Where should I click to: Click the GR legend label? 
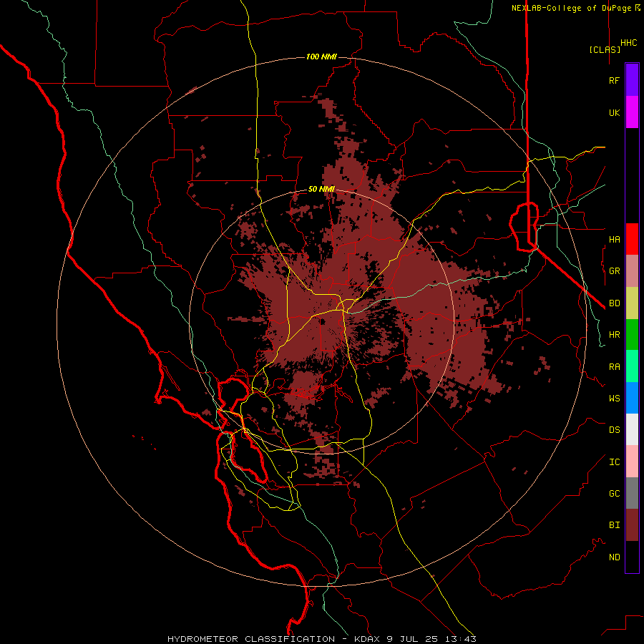point(614,271)
